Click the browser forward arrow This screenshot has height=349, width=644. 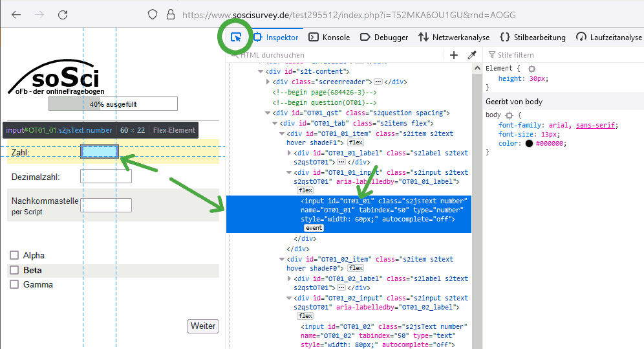[x=39, y=15]
